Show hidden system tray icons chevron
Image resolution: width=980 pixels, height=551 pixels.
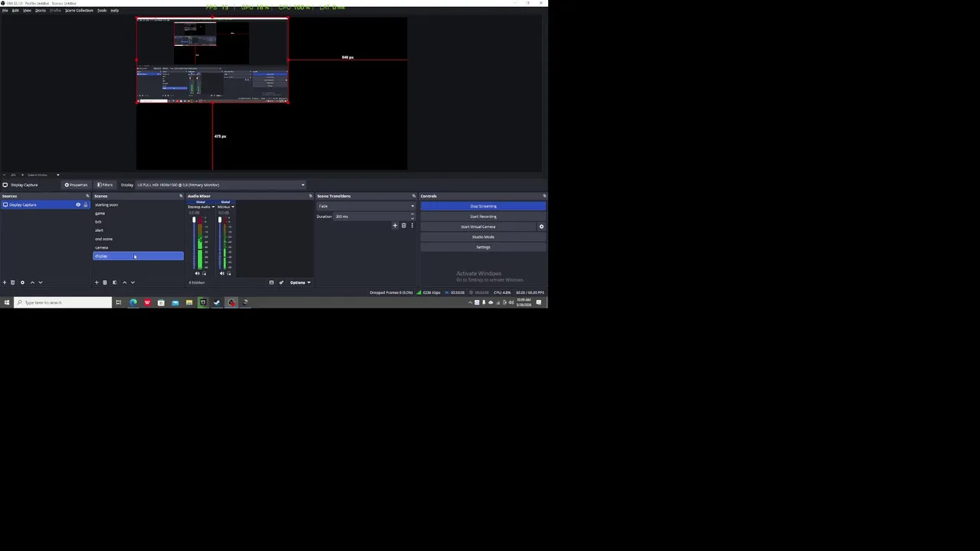[470, 302]
